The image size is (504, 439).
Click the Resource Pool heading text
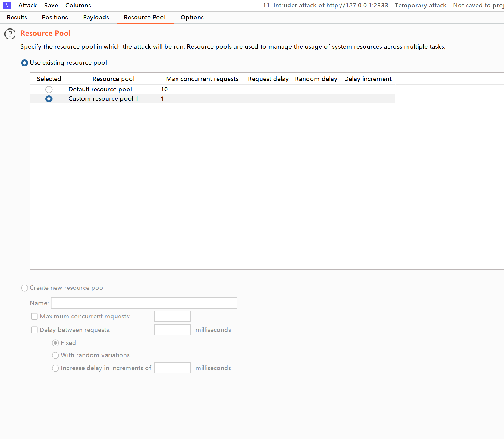click(45, 33)
